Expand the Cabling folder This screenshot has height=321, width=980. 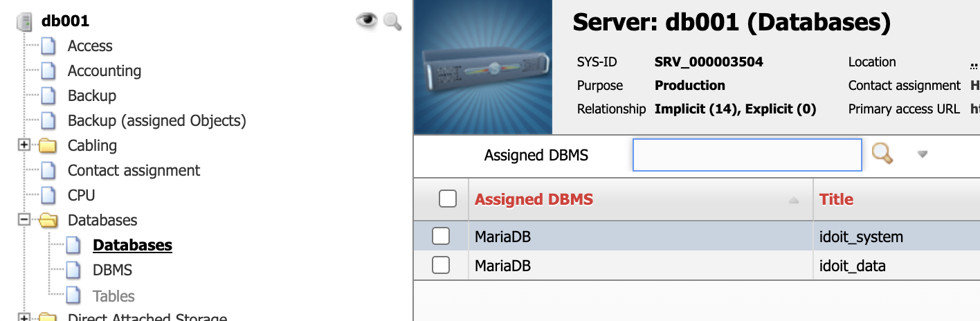coord(24,145)
